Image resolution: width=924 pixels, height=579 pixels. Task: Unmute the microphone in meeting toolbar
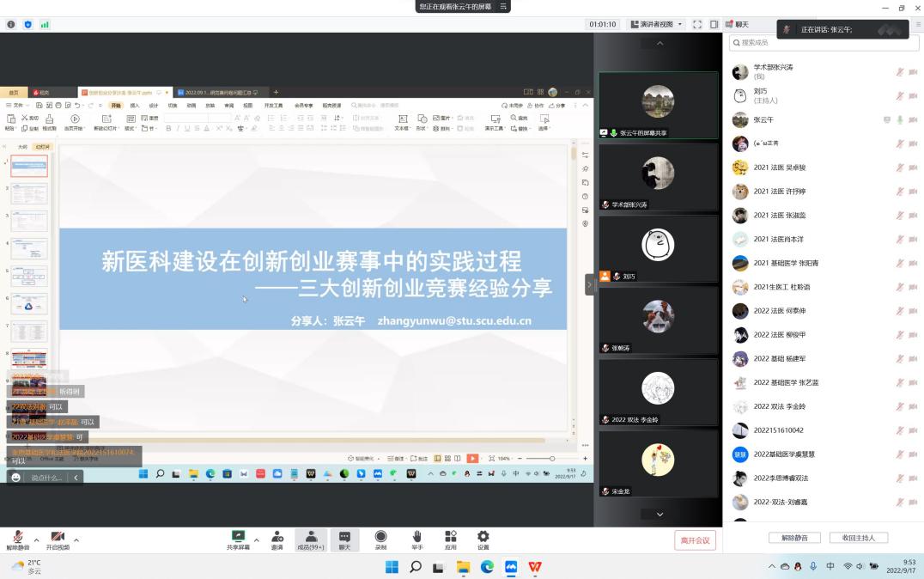[17, 537]
